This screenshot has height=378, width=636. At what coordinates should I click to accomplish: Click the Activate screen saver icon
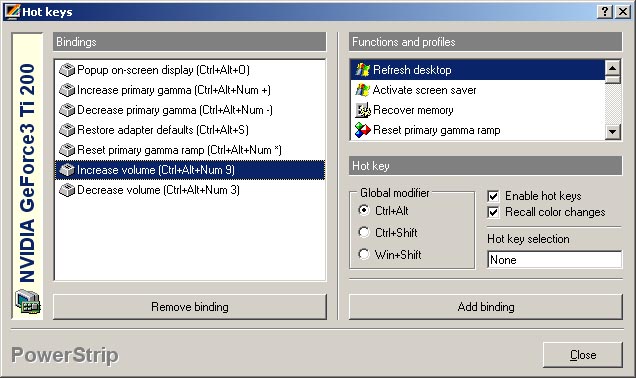tap(362, 90)
